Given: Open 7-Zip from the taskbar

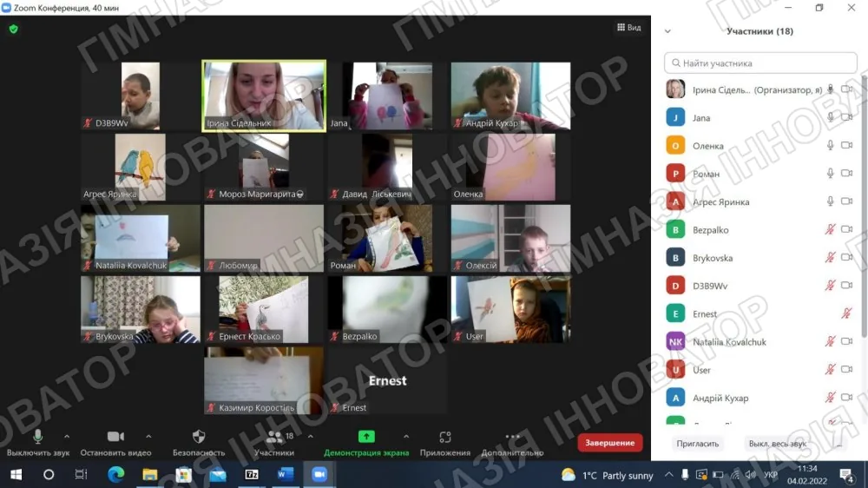Looking at the screenshot, I should click(252, 475).
